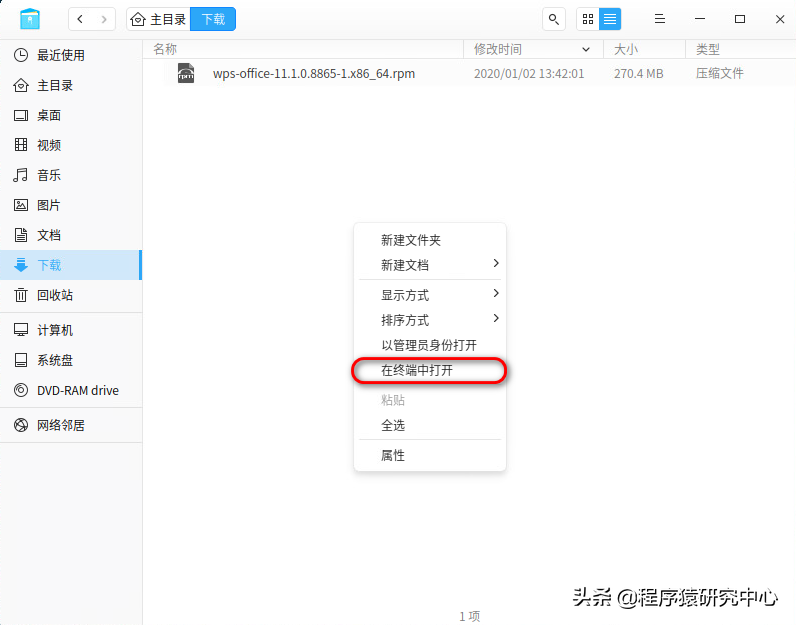Go back with the left arrow button

coord(80,19)
